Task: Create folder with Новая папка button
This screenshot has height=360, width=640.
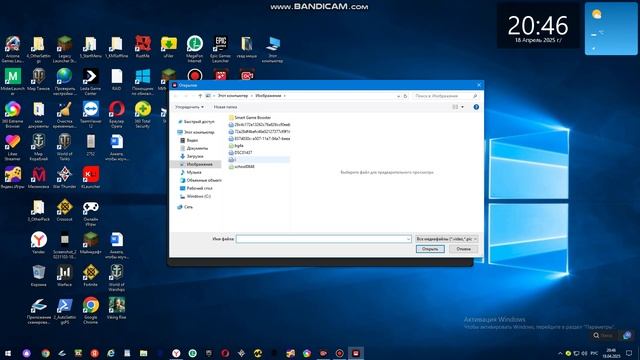Action: click(225, 107)
